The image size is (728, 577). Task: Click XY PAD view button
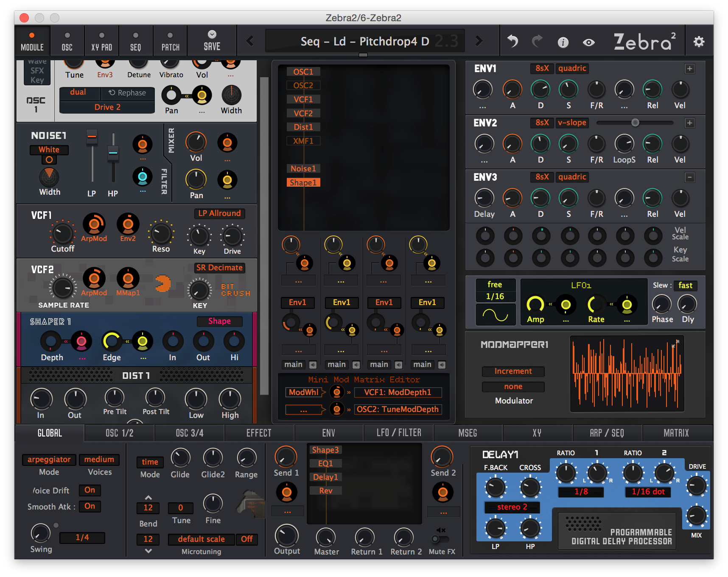[x=101, y=41]
